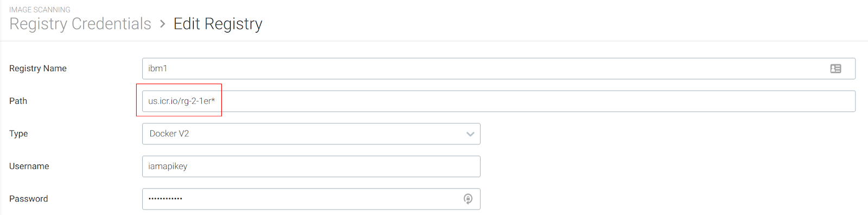Click the Type label
The height and width of the screenshot is (215, 868).
tap(18, 134)
